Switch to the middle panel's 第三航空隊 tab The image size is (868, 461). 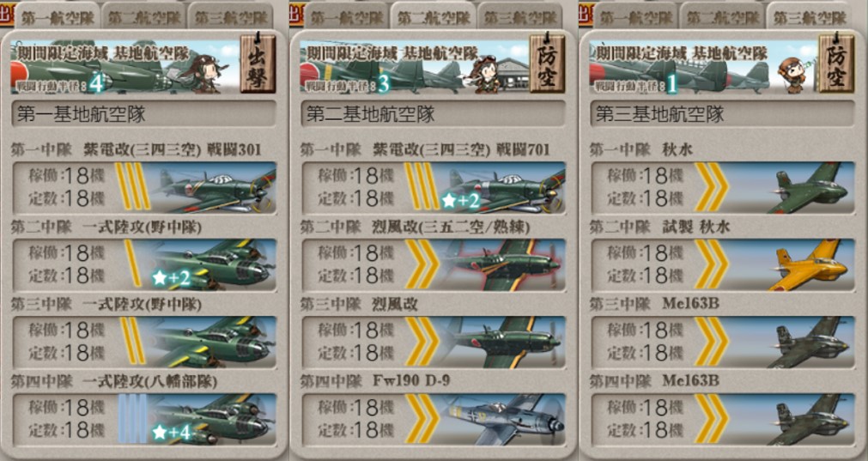[x=519, y=16]
